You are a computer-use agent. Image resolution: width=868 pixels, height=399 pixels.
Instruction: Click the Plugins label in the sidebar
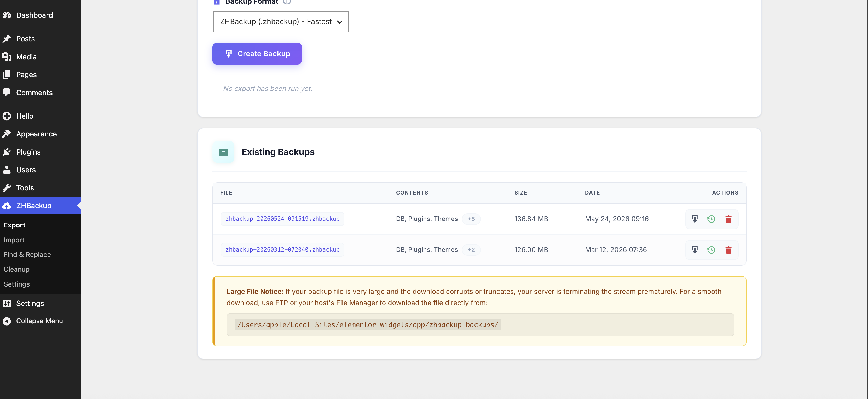click(x=28, y=152)
